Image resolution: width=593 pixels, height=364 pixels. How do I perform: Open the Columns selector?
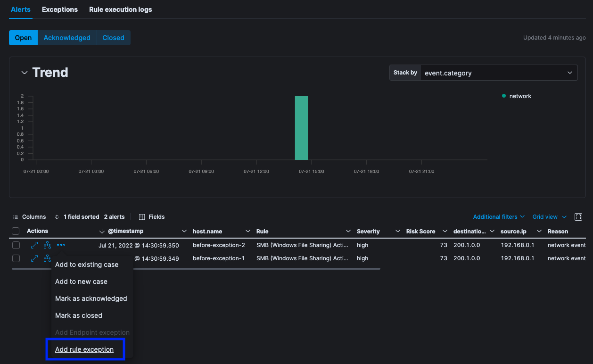click(x=29, y=217)
